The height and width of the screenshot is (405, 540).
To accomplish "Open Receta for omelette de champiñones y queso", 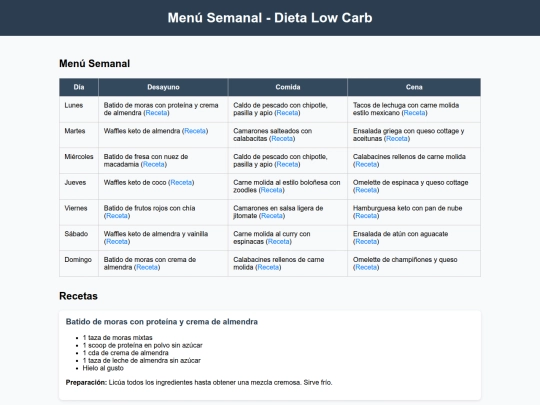I will [366, 267].
